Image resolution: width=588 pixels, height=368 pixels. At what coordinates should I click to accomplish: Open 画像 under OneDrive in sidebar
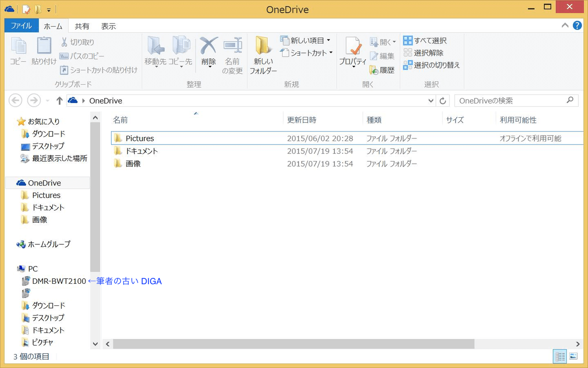tap(34, 219)
